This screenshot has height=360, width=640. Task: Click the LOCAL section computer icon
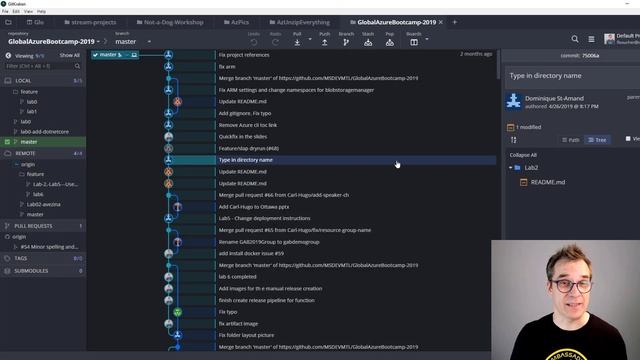8,81
